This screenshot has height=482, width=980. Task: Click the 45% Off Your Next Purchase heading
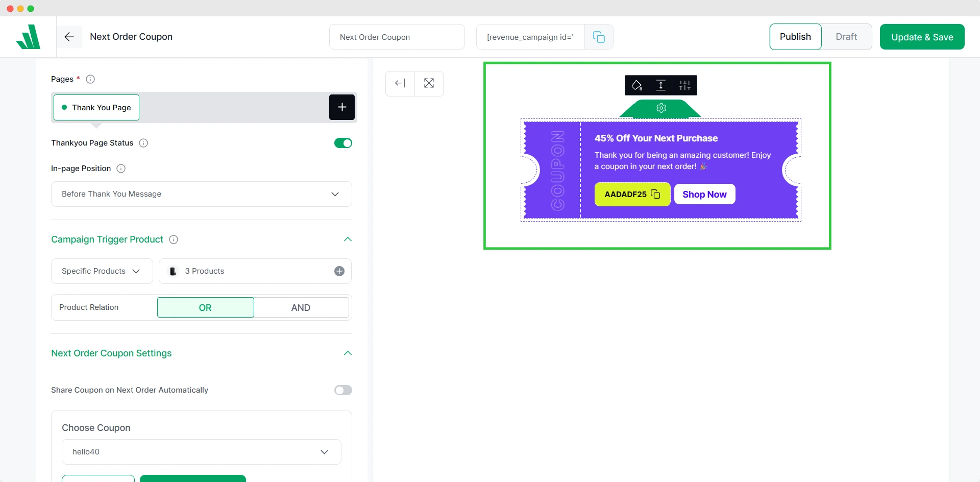[x=656, y=138]
